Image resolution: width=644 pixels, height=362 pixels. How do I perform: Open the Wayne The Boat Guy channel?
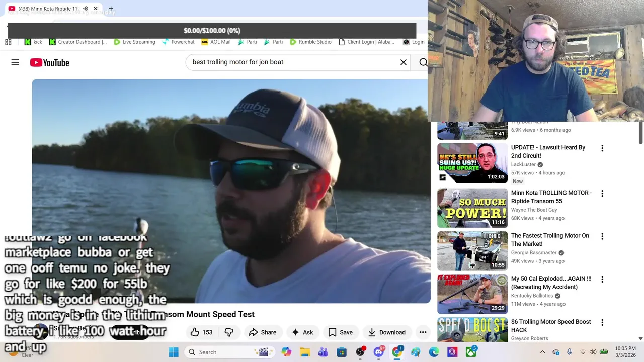[x=534, y=210]
